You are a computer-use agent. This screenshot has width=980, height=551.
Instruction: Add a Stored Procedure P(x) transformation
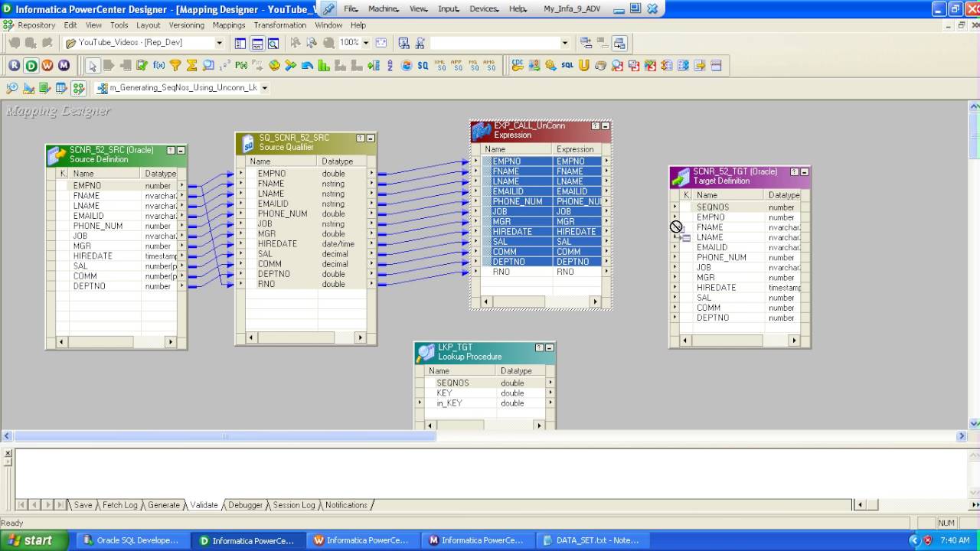tap(241, 66)
